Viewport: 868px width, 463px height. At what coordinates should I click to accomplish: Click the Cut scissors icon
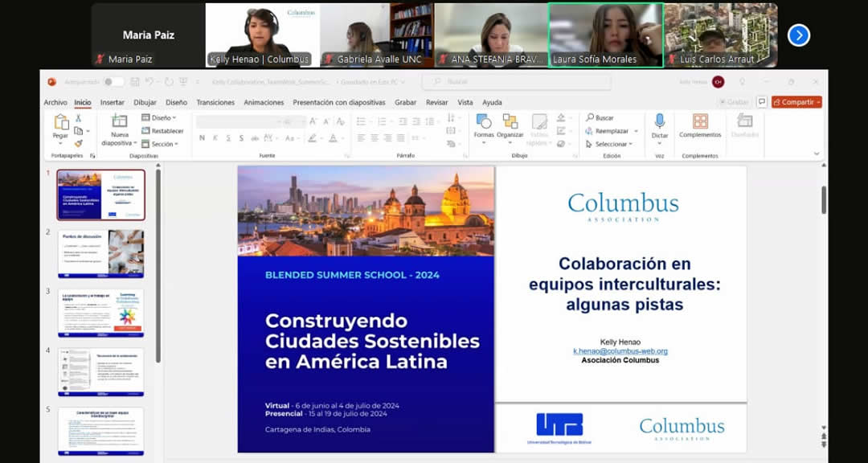point(78,118)
